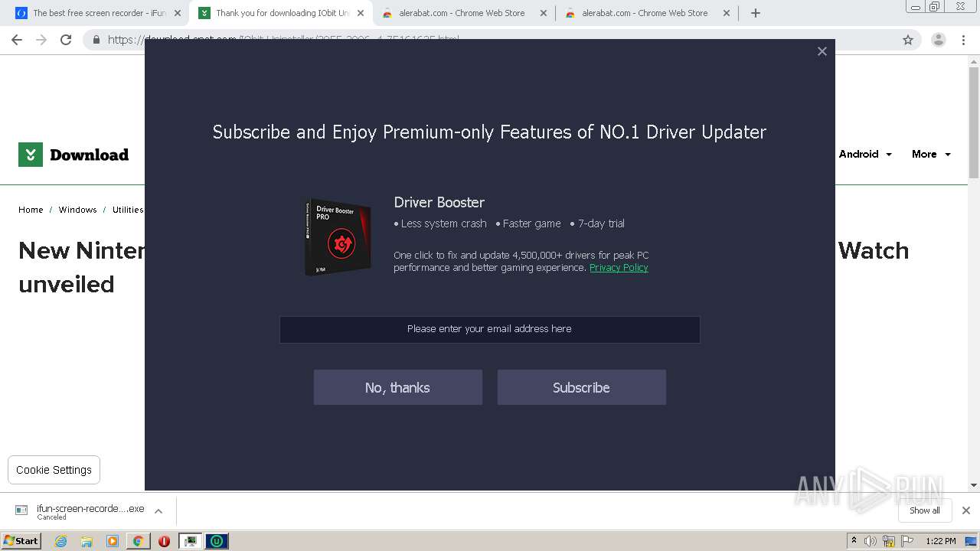Image resolution: width=980 pixels, height=551 pixels.
Task: Go to Home breadcrumb
Action: pos(31,210)
